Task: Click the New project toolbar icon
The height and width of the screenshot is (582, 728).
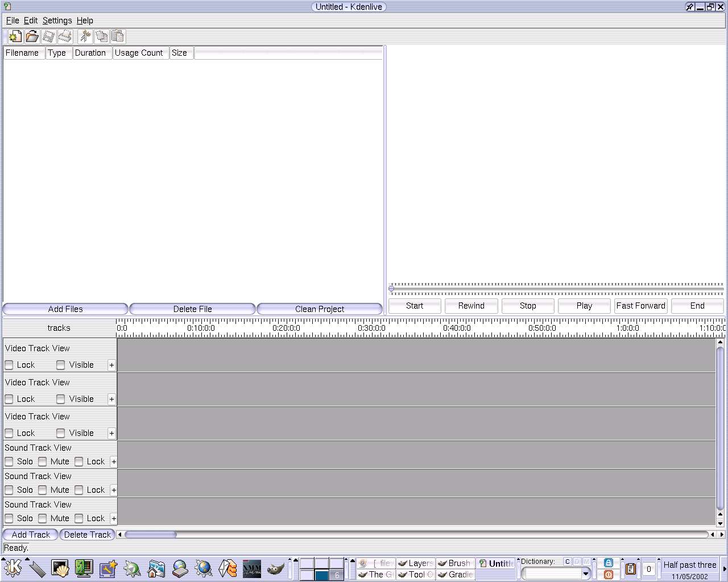Action: pyautogui.click(x=15, y=36)
